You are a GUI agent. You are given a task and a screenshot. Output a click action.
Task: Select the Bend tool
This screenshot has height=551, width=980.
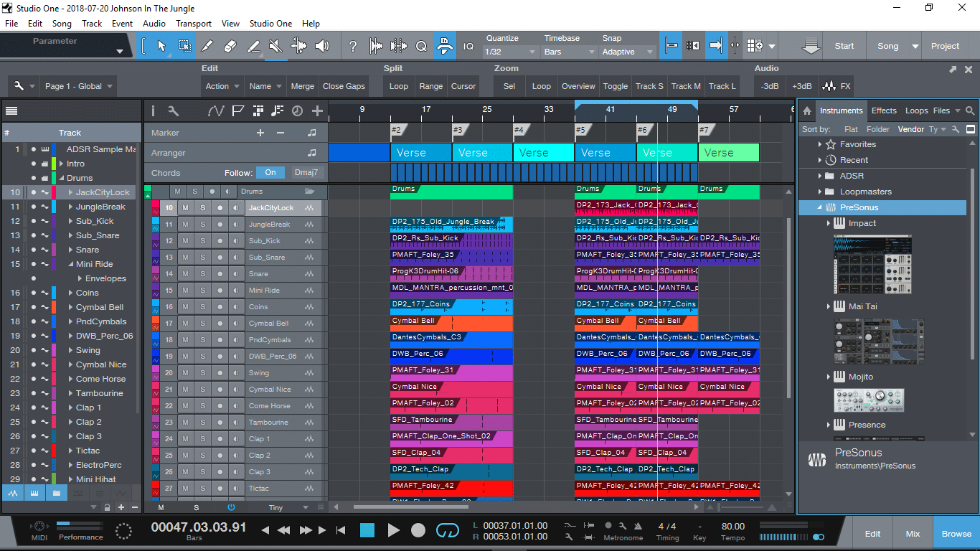[x=299, y=46]
